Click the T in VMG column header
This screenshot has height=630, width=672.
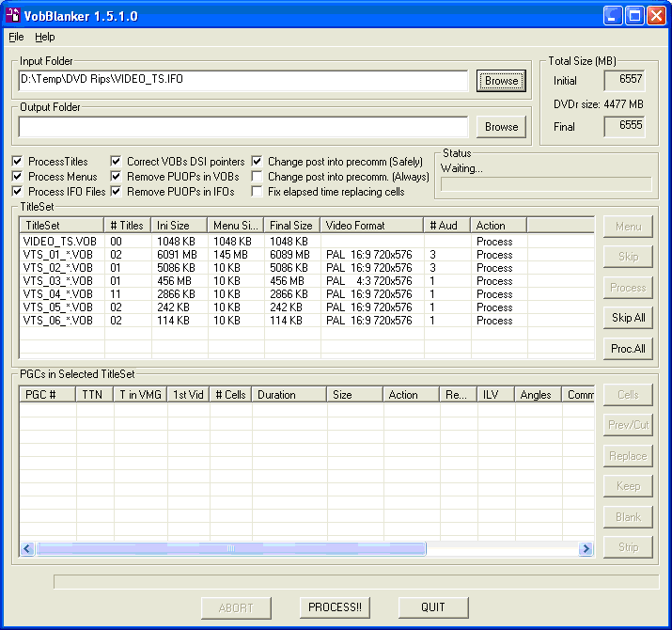pos(140,395)
